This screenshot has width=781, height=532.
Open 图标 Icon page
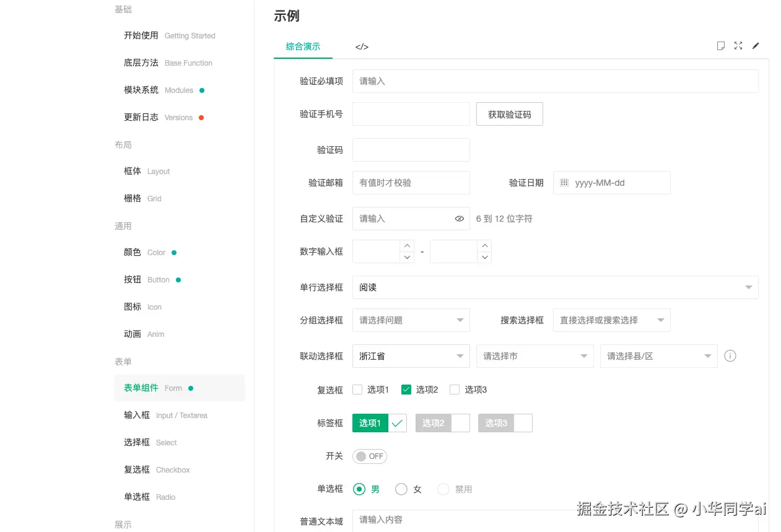tap(142, 307)
